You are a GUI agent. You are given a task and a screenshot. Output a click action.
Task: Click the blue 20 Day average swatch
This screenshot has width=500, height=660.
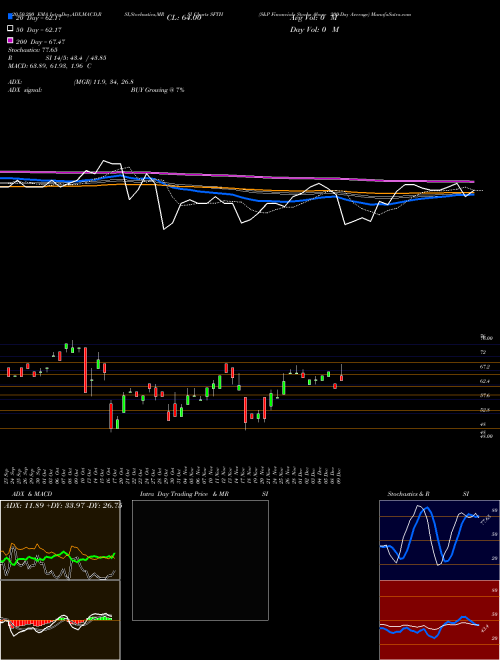coord(10,17)
